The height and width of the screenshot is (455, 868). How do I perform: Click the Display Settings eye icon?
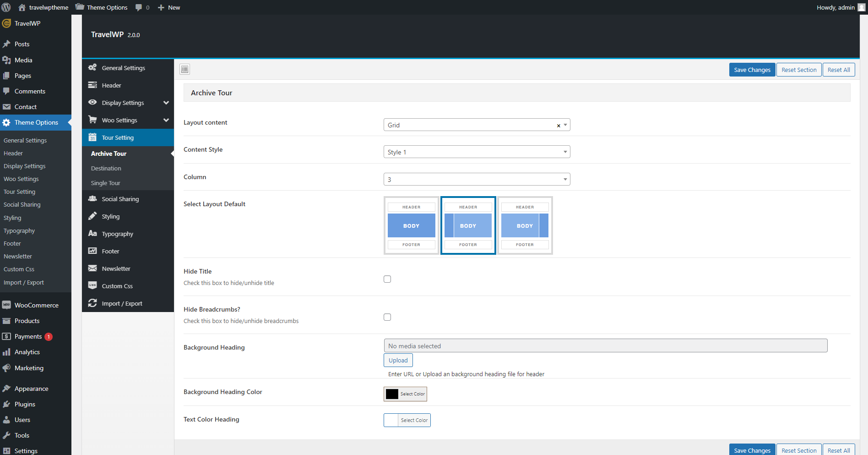pyautogui.click(x=92, y=102)
